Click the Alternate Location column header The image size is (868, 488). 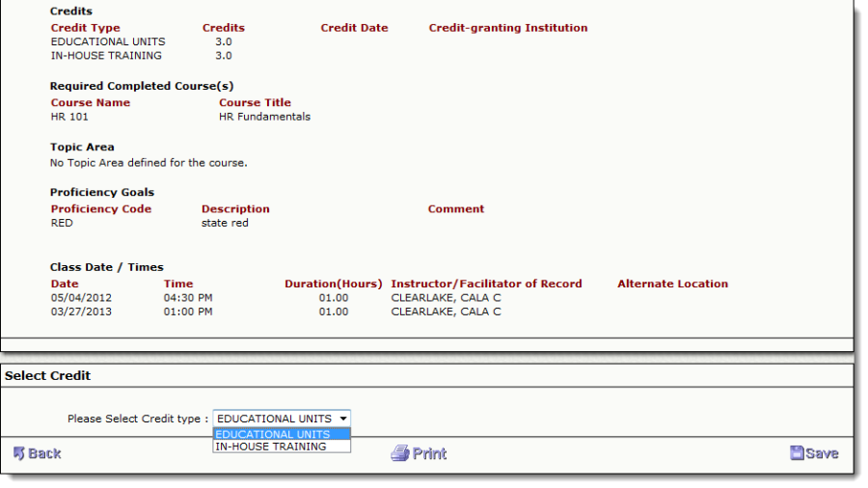point(672,284)
